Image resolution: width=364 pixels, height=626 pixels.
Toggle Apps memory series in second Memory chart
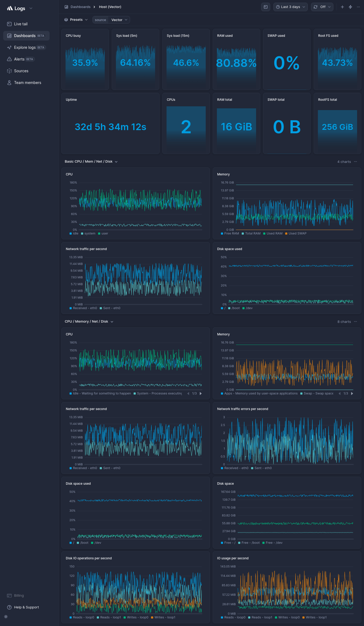[259, 394]
